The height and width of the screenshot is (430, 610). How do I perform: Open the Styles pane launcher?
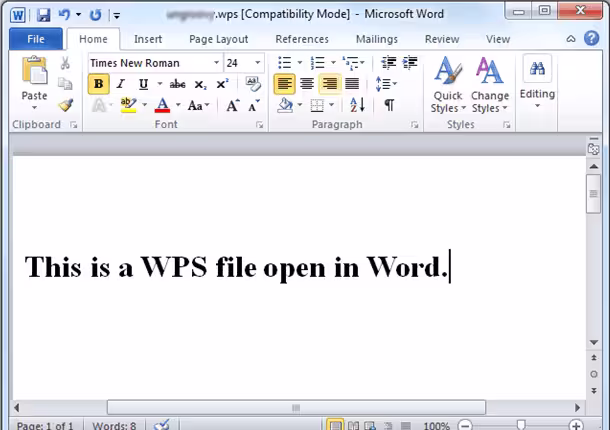507,125
